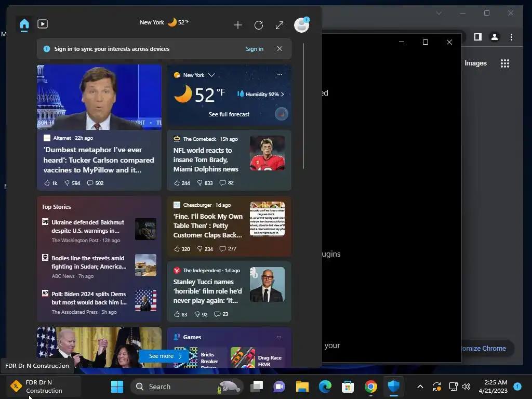Open the volume speaker tray icon
This screenshot has height=399, width=532.
[x=466, y=387]
